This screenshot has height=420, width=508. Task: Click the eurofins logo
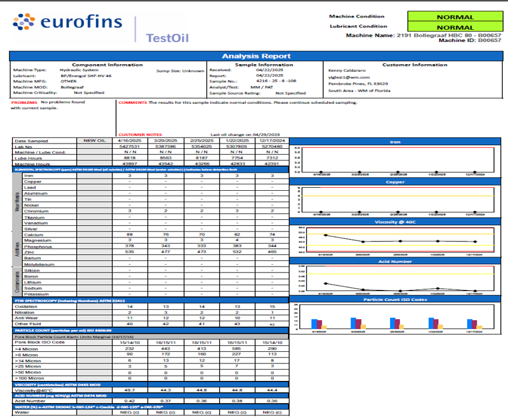coord(68,22)
